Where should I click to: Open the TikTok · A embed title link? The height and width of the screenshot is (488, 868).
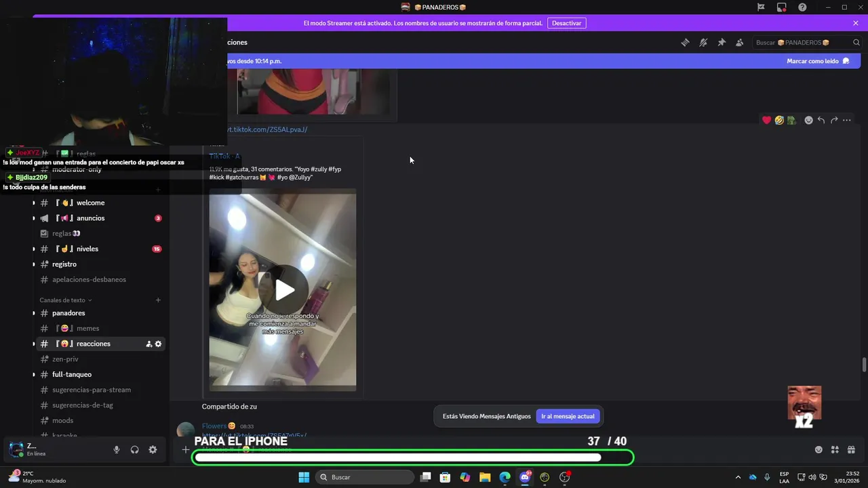tap(224, 156)
